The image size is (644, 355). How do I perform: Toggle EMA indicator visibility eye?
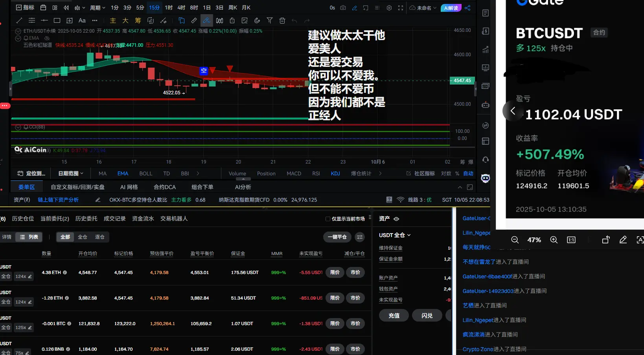click(x=47, y=38)
